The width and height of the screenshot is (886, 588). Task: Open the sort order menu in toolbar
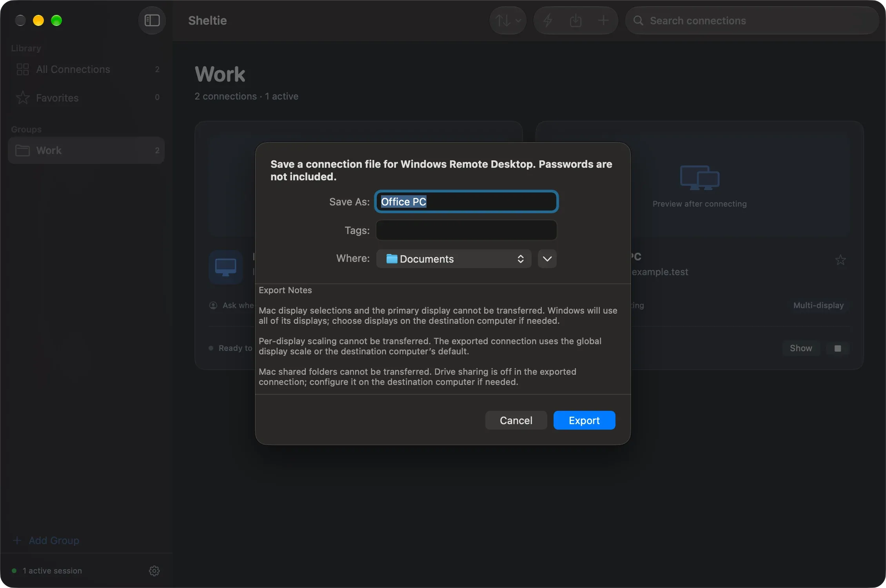point(508,20)
